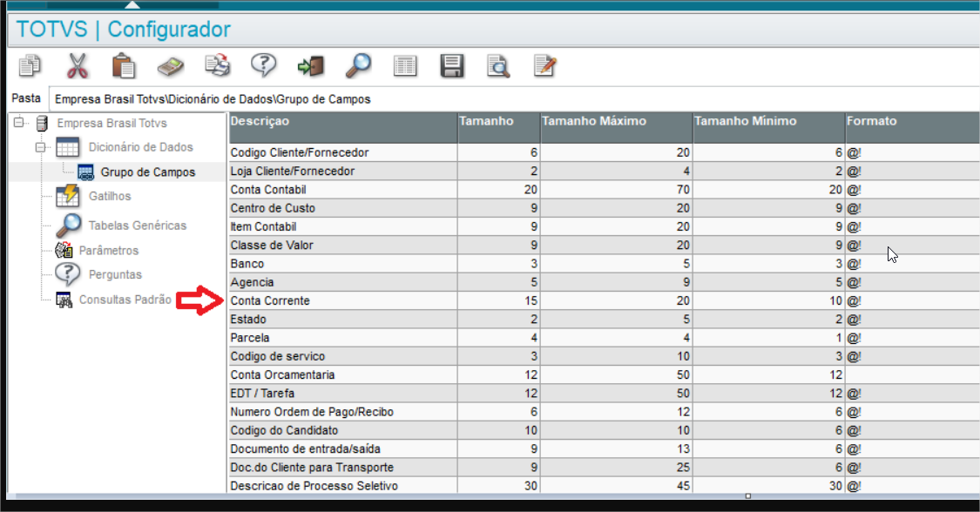Click the save floppy disk icon

click(452, 65)
